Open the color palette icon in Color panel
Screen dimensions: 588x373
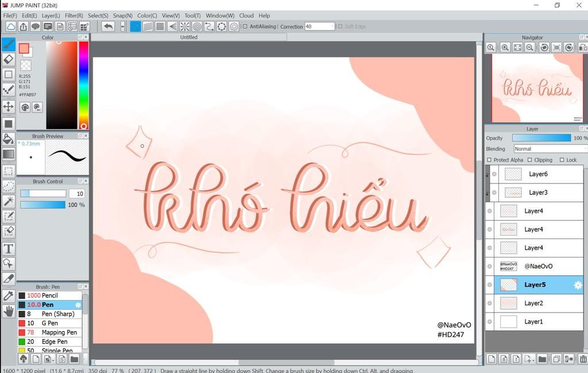[25, 107]
